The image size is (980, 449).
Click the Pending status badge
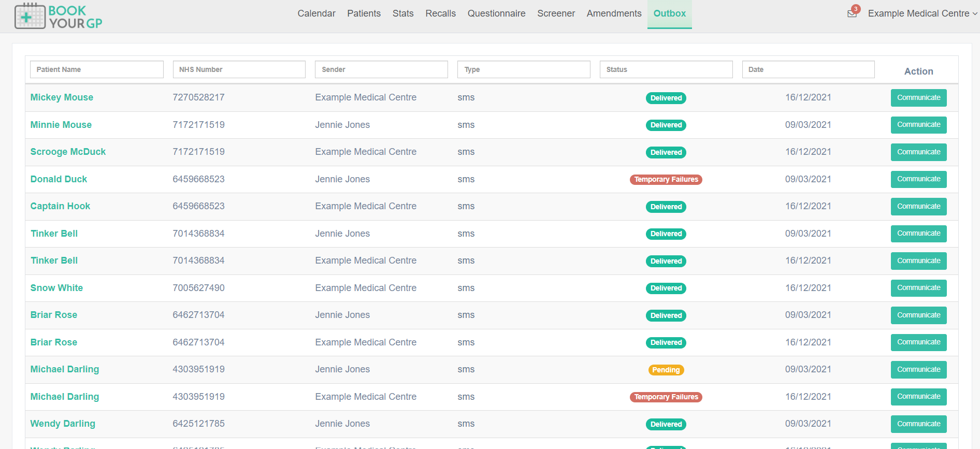coord(666,370)
